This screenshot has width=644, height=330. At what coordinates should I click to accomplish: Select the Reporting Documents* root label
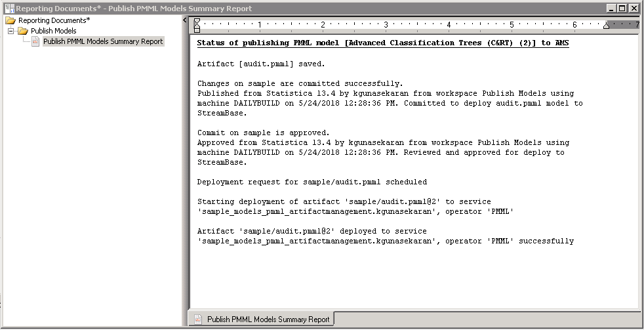(54, 20)
